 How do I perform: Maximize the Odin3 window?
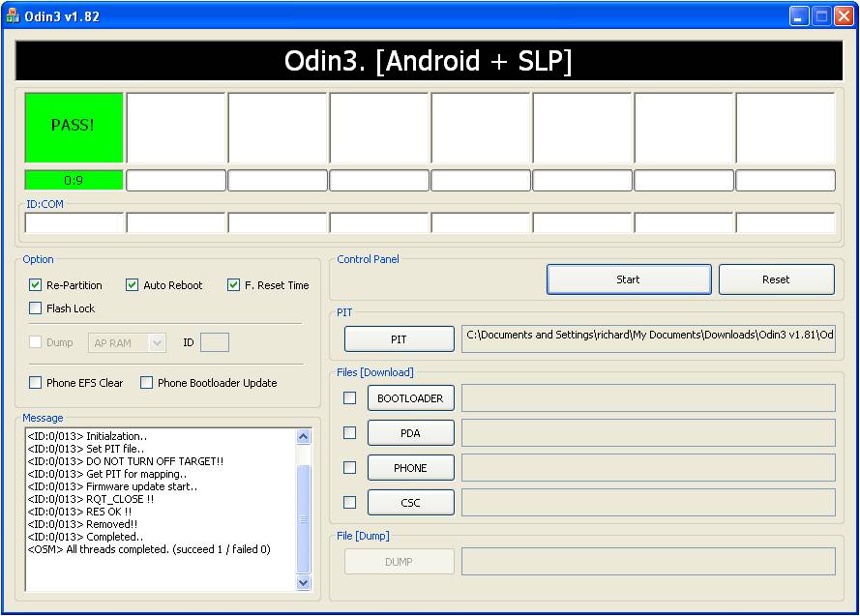click(820, 15)
